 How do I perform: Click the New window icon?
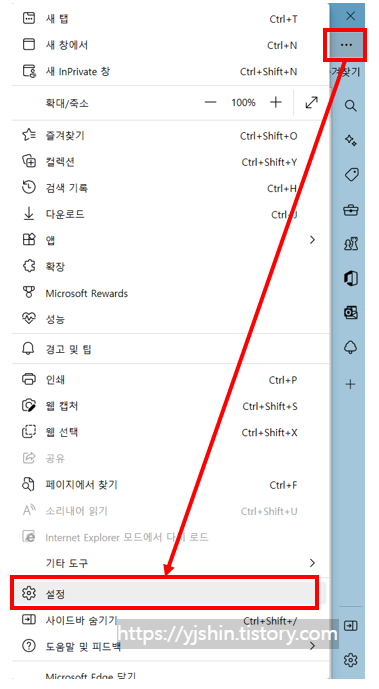pos(29,44)
